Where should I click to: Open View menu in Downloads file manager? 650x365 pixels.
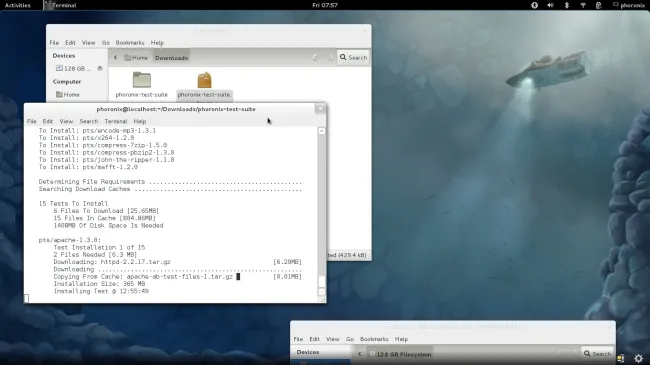click(88, 43)
